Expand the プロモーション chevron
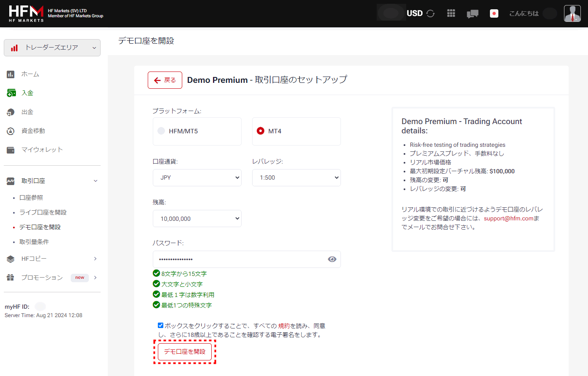This screenshot has width=588, height=376. (96, 278)
